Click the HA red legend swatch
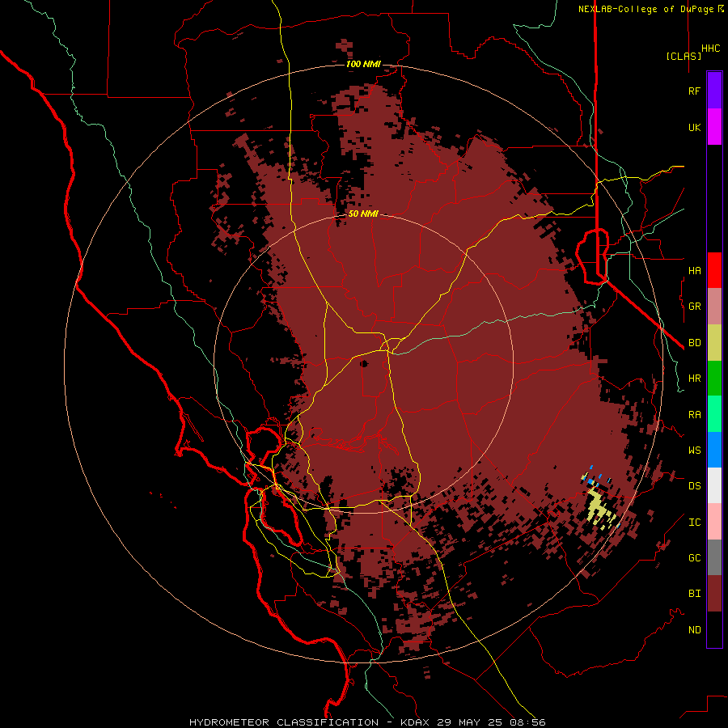 [x=714, y=270]
